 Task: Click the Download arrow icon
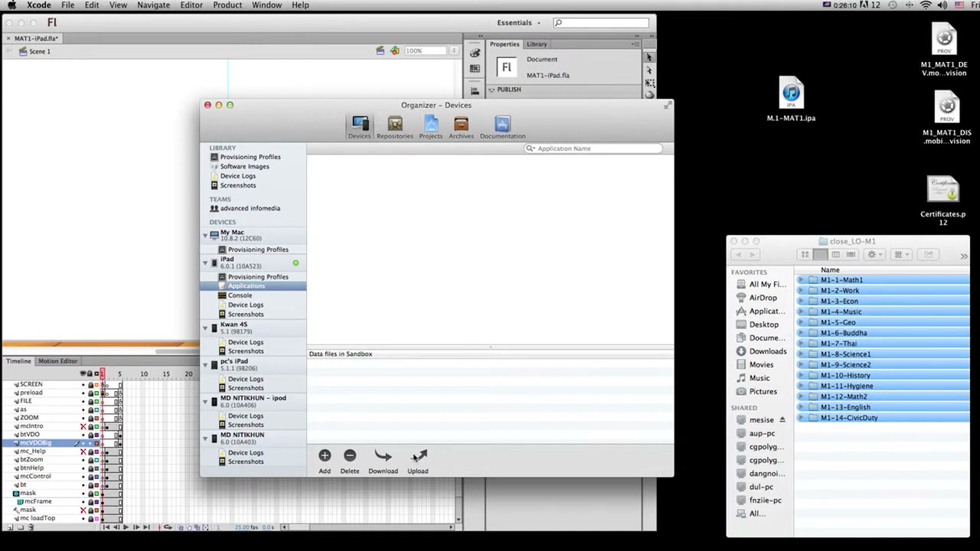(x=383, y=455)
